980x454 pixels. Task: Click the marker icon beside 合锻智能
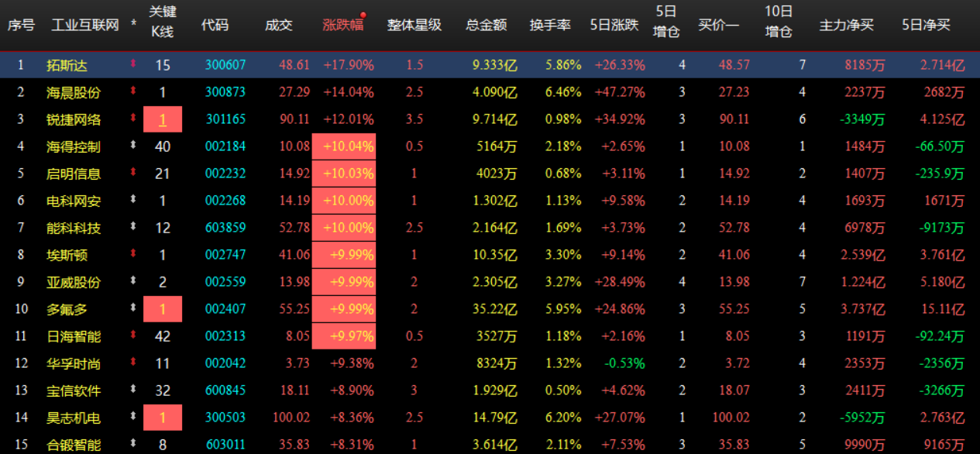coord(133,445)
